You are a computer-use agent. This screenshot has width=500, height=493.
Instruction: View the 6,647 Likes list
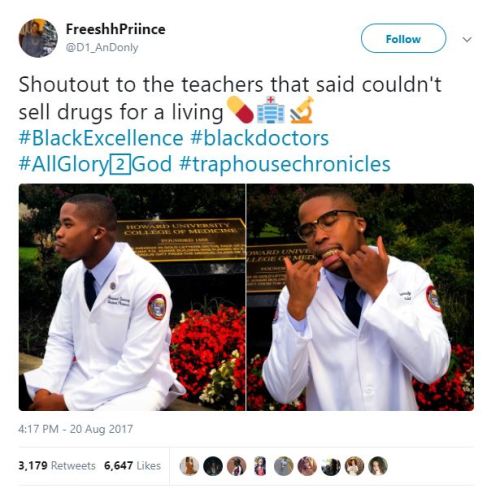(132, 465)
